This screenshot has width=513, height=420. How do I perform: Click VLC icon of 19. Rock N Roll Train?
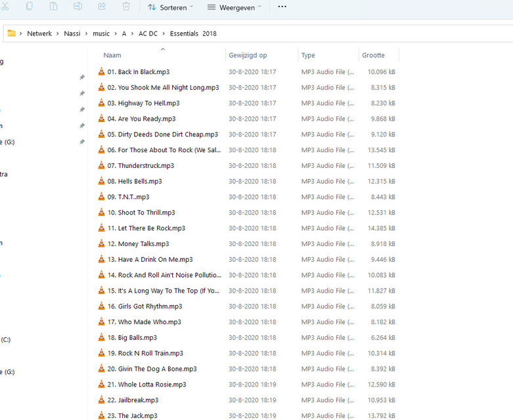coord(101,353)
